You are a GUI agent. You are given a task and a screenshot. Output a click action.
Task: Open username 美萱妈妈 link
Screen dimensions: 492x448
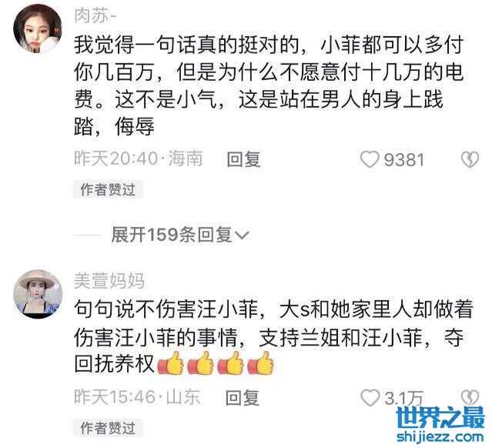point(109,281)
